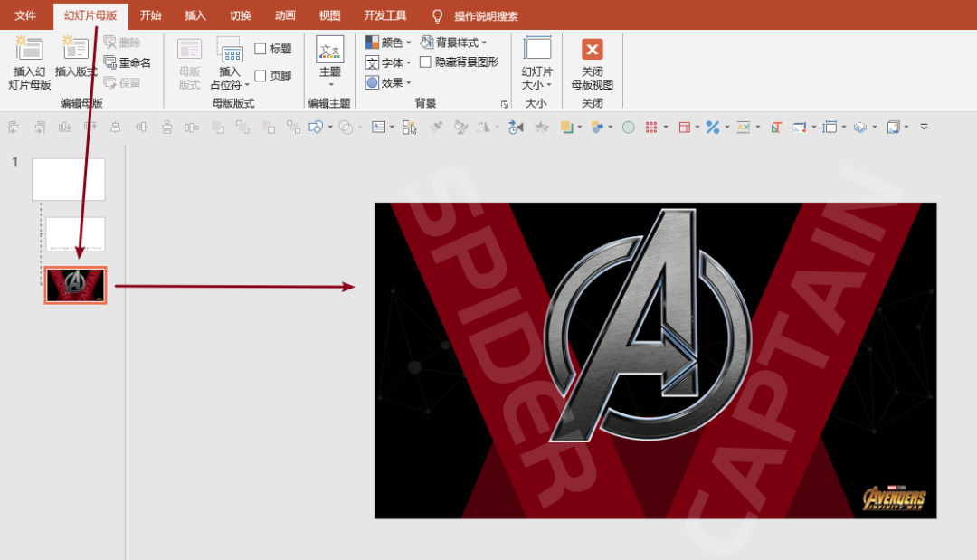
Task: Open the Effects (效果) dropdown
Action: [387, 82]
